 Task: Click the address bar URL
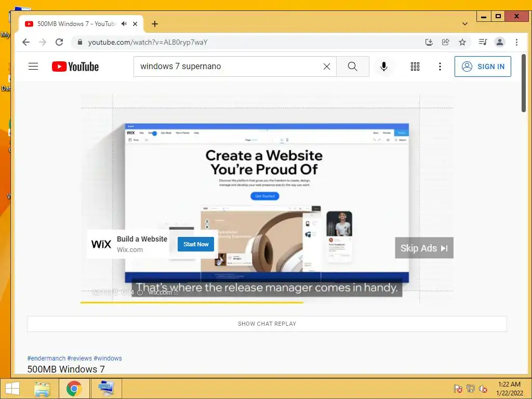pos(148,42)
